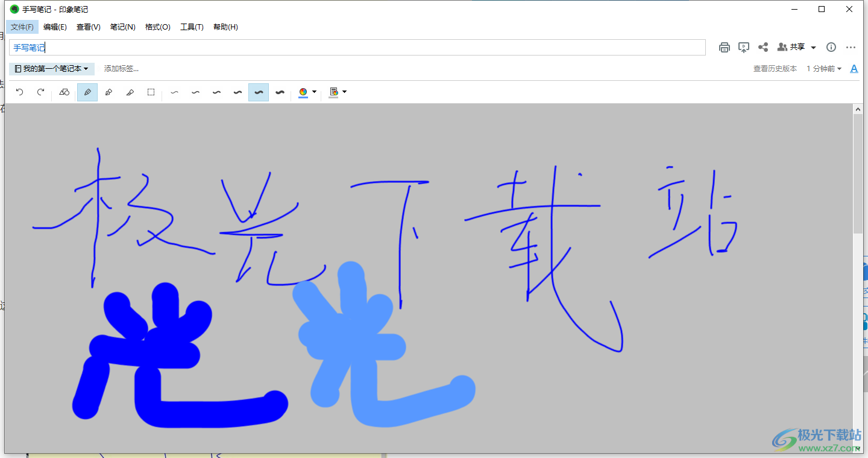Open the 工具(T) menu

192,27
